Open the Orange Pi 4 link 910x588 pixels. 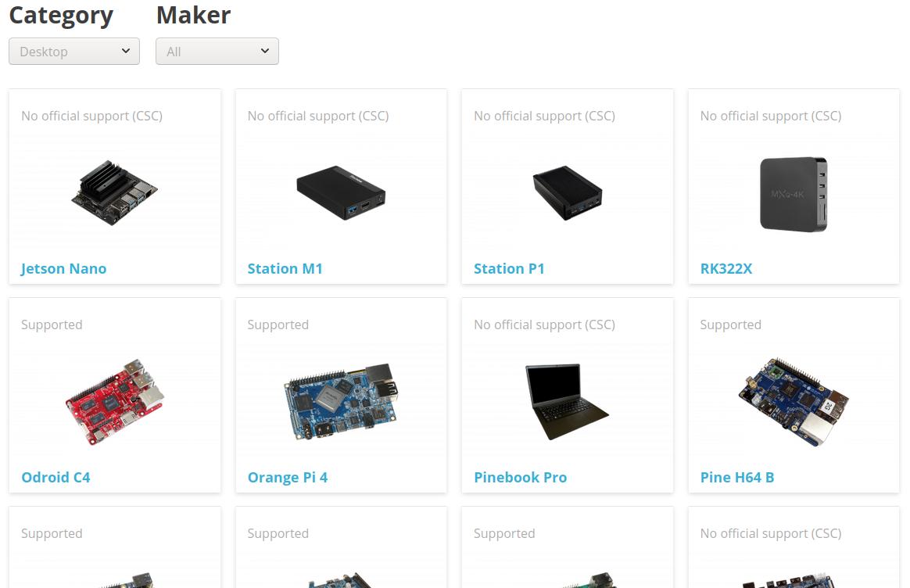coord(287,478)
